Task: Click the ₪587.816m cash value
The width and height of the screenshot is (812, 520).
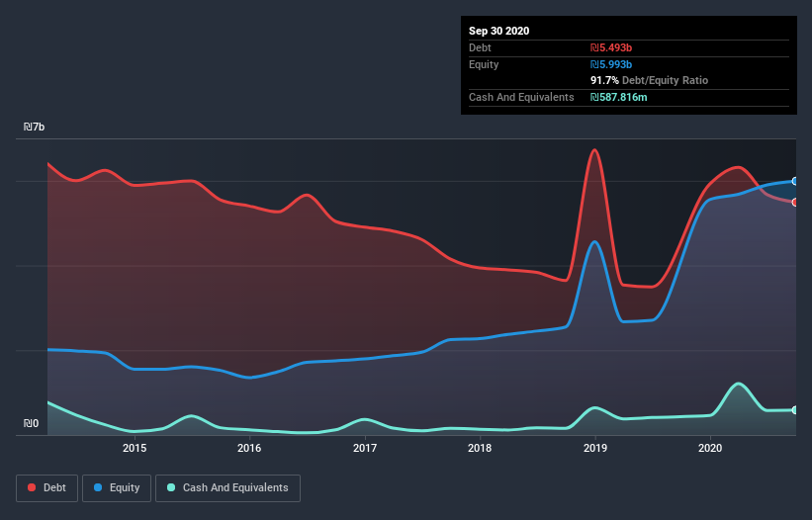Action: 619,97
